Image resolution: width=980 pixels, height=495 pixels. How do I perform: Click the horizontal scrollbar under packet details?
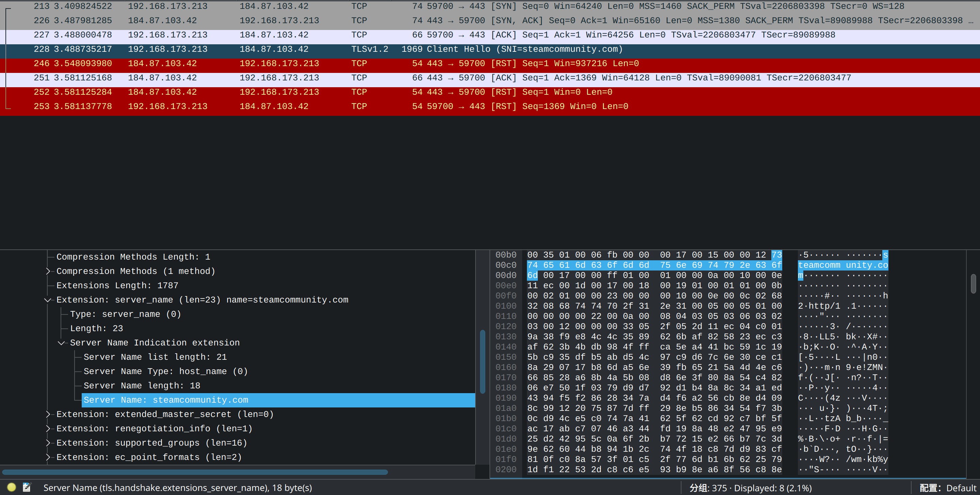coord(195,472)
